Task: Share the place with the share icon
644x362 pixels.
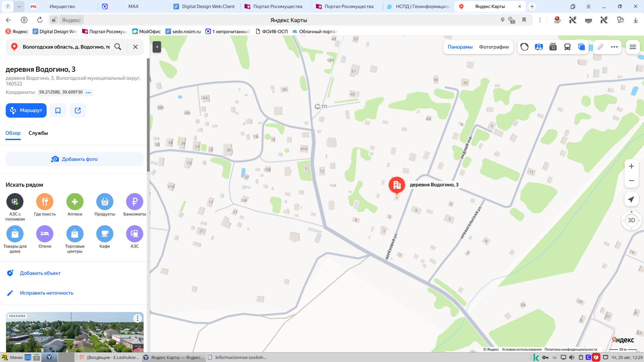Action: coord(78,110)
